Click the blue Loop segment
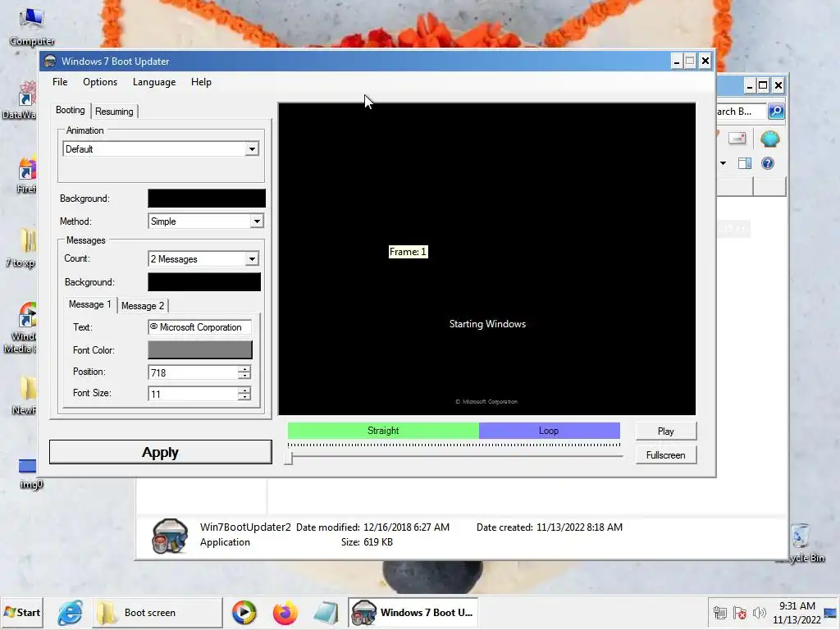 pos(549,431)
